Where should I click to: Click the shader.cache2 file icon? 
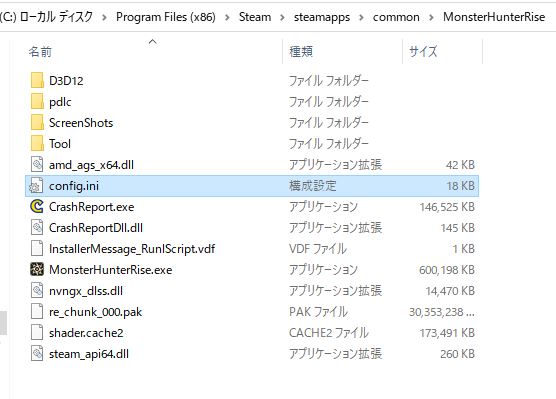tap(37, 332)
